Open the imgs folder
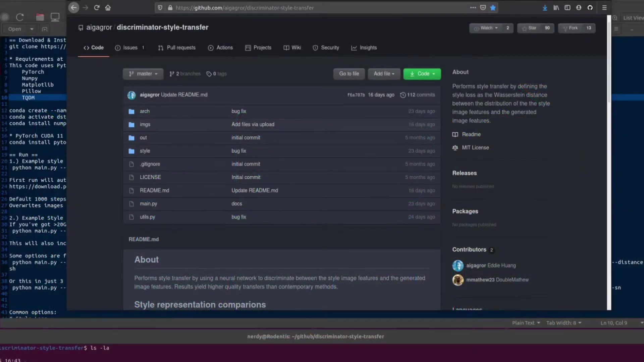 click(145, 124)
